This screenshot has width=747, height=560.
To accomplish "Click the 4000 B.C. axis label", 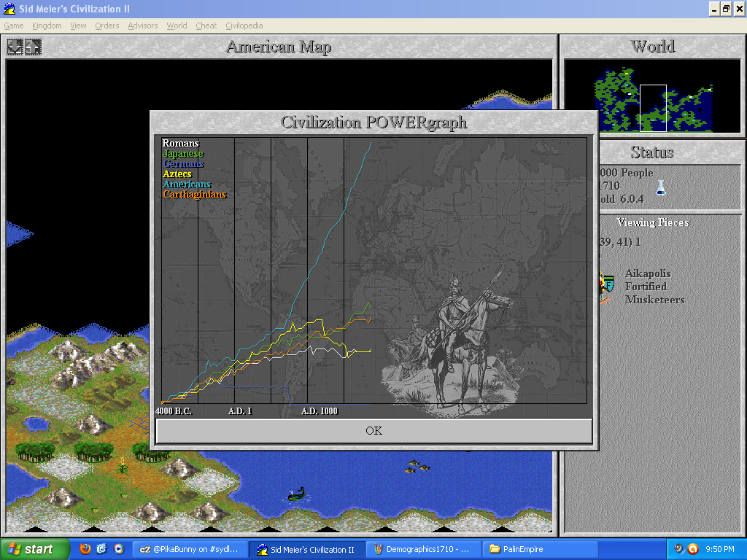I will pos(174,411).
